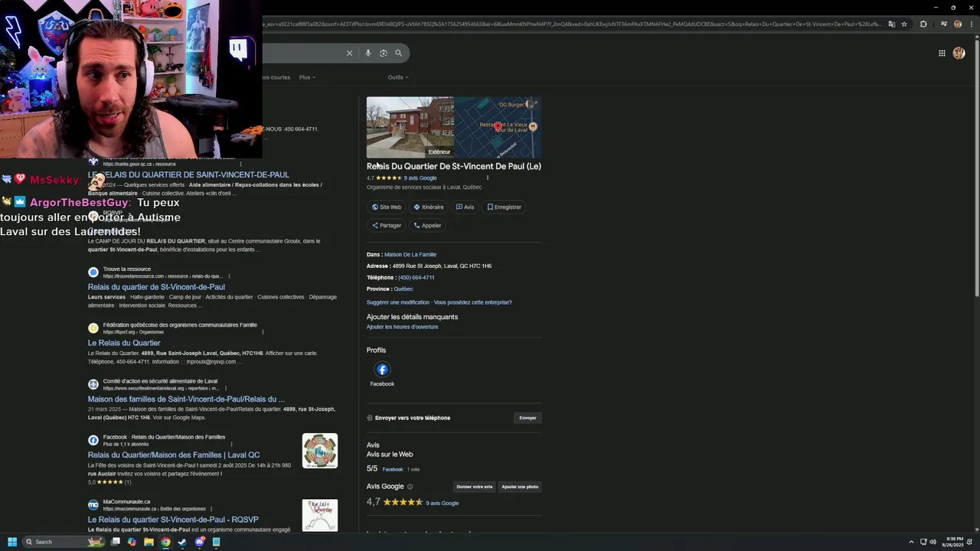Image resolution: width=980 pixels, height=551 pixels.
Task: Open the Québec province link
Action: pyautogui.click(x=403, y=289)
